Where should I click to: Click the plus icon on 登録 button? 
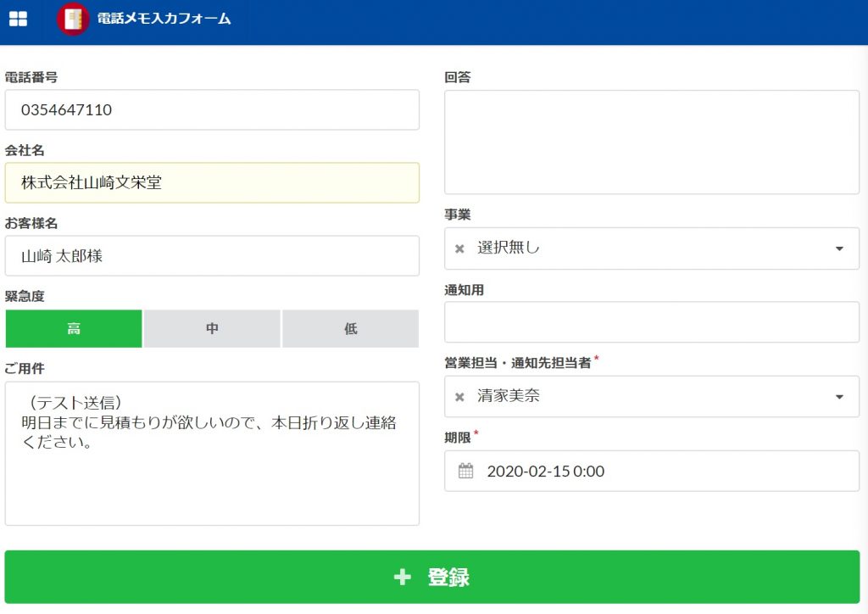pyautogui.click(x=403, y=577)
